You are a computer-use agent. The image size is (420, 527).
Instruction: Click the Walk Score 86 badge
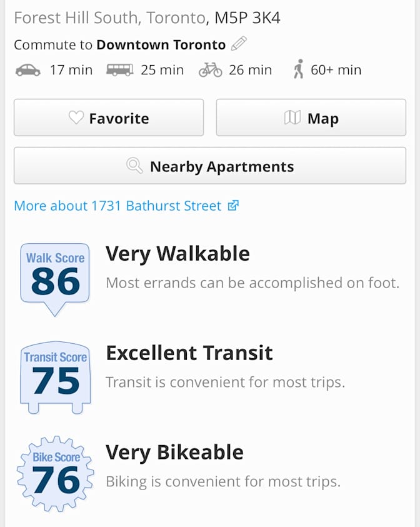(x=55, y=276)
